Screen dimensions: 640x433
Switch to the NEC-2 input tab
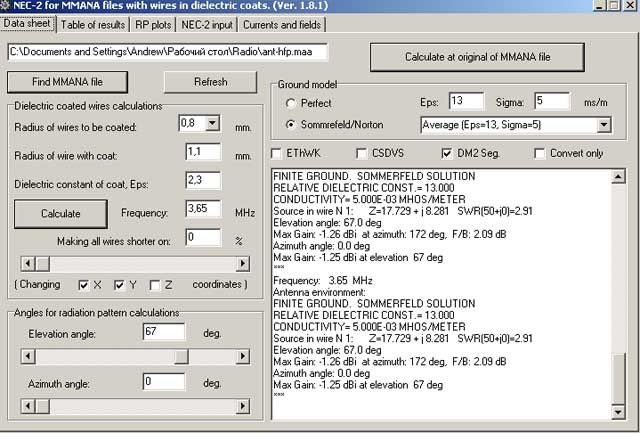pos(207,25)
